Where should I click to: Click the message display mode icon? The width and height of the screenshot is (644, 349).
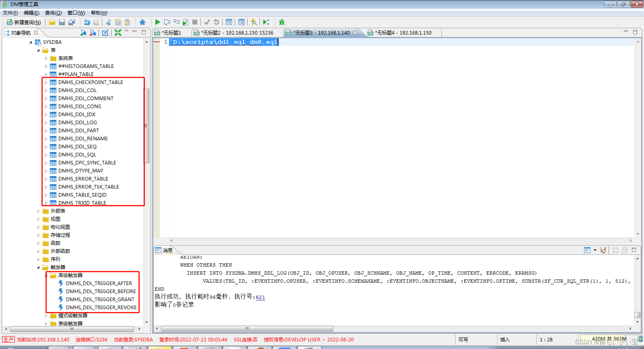pos(587,250)
